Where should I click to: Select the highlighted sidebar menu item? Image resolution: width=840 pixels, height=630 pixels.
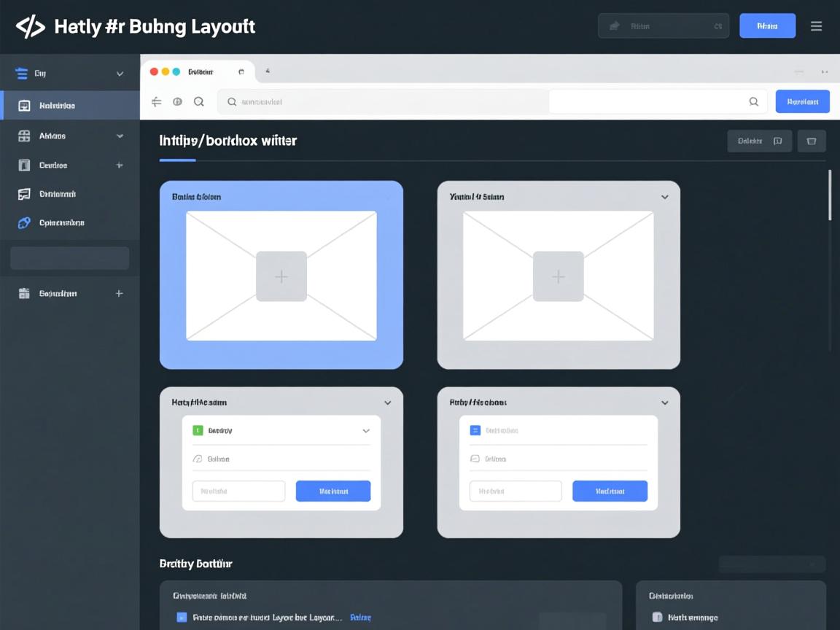70,106
